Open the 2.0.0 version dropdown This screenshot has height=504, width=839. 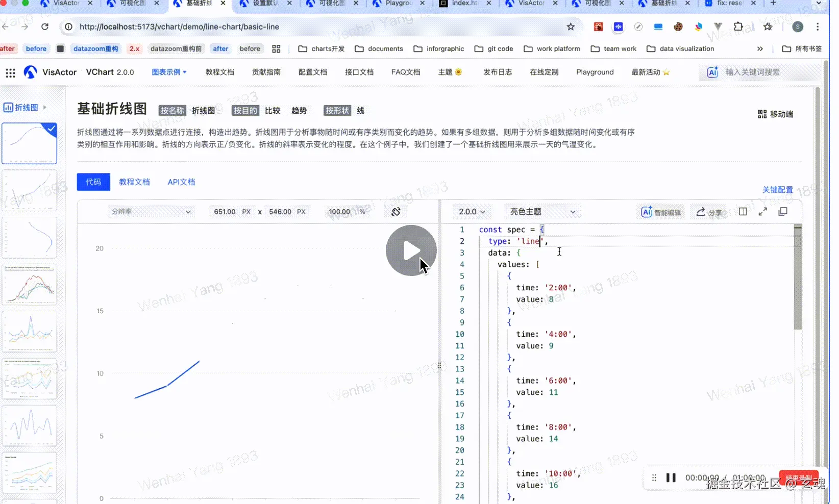pyautogui.click(x=472, y=212)
